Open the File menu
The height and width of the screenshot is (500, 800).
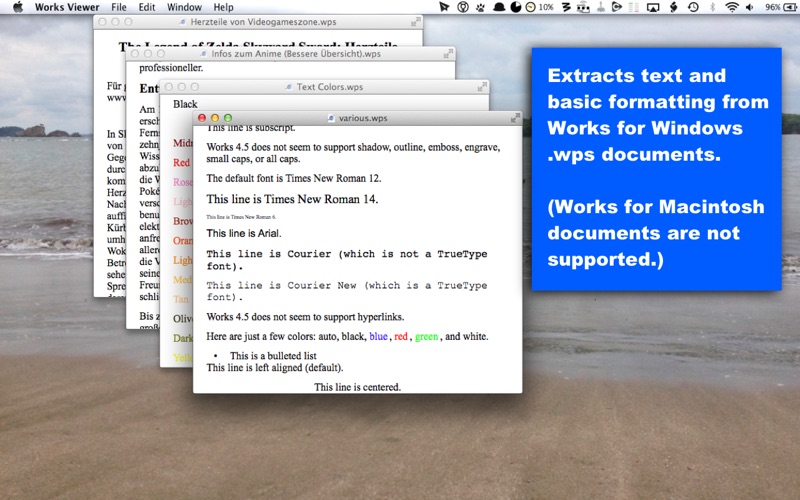(119, 7)
